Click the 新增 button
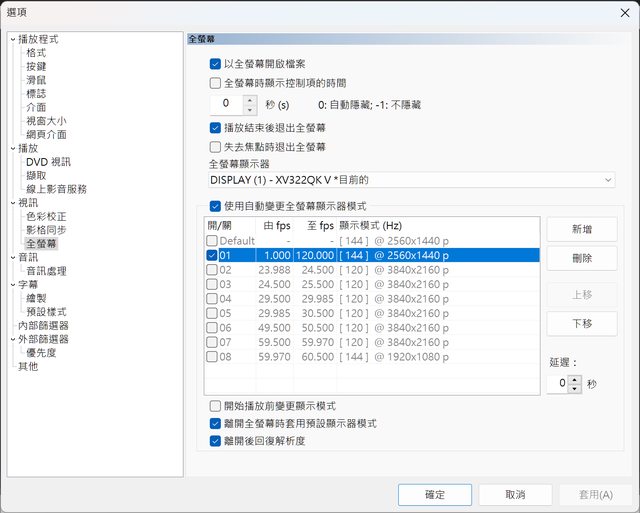 [x=581, y=229]
